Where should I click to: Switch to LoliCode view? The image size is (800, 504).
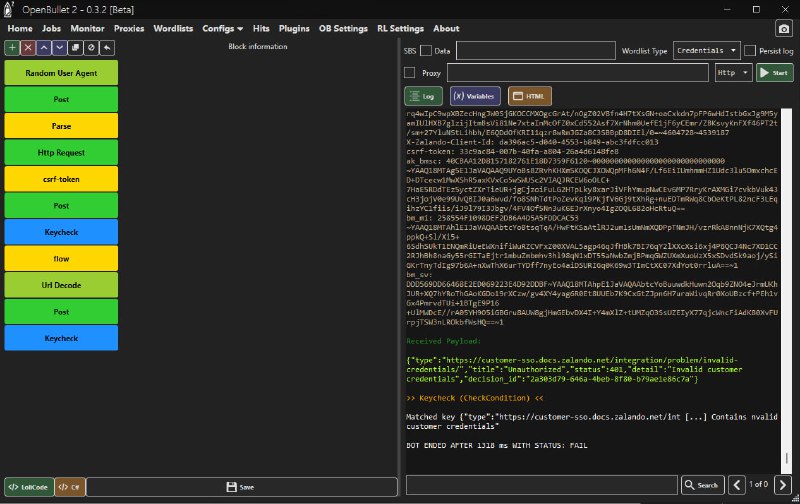point(29,487)
